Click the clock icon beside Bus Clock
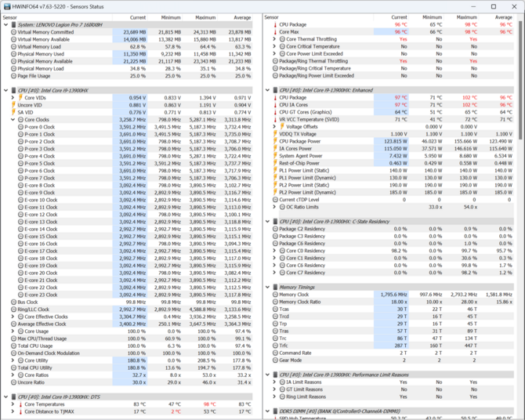 point(14,302)
